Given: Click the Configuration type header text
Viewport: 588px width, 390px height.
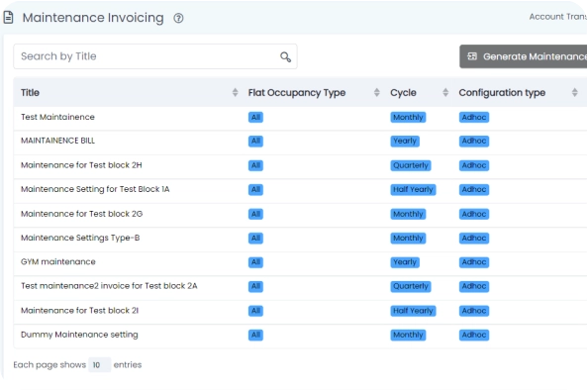Looking at the screenshot, I should (x=502, y=93).
